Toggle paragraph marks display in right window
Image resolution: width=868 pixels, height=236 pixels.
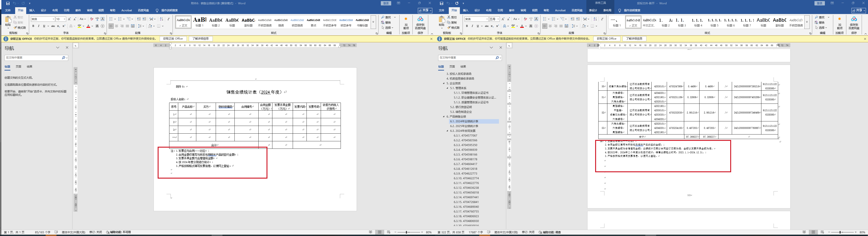tap(602, 19)
